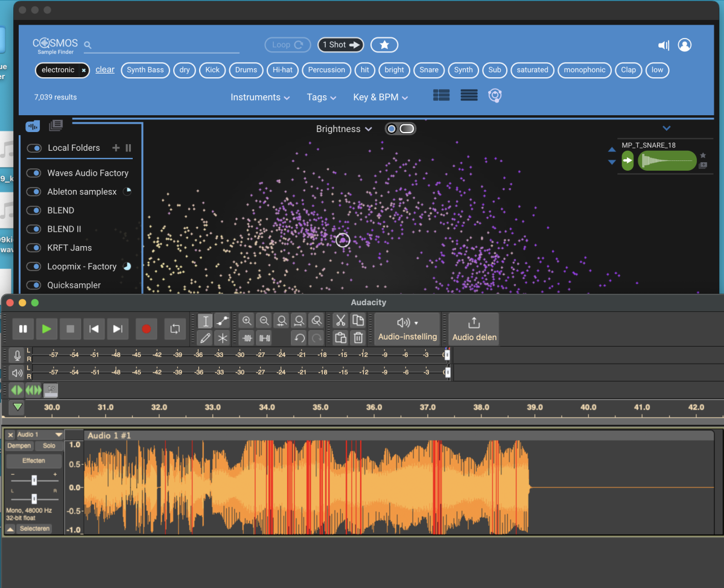Solo the Audio 1 track

[49, 446]
